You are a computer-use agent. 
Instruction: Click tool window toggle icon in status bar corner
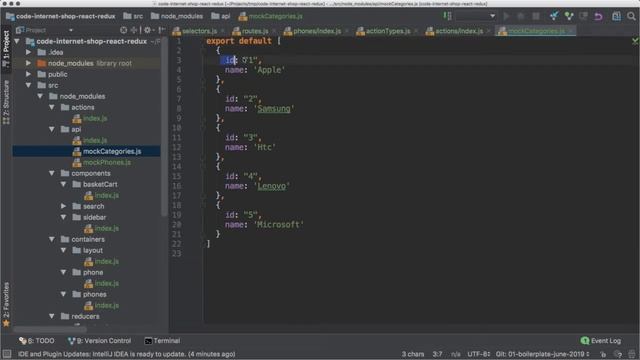(x=7, y=354)
